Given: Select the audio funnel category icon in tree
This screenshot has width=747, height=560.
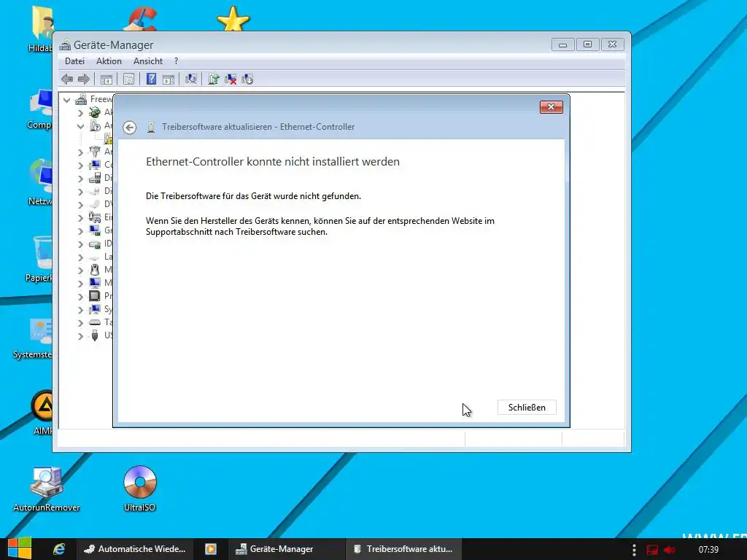Looking at the screenshot, I should pyautogui.click(x=95, y=152).
